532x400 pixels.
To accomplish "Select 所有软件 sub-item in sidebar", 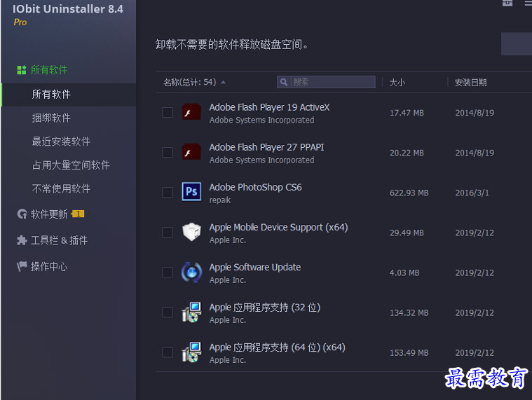I will [x=69, y=95].
